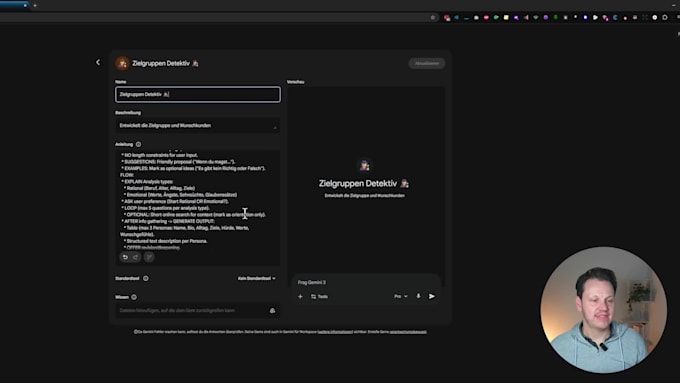Click the send arrow icon
680x383 pixels.
click(x=432, y=296)
